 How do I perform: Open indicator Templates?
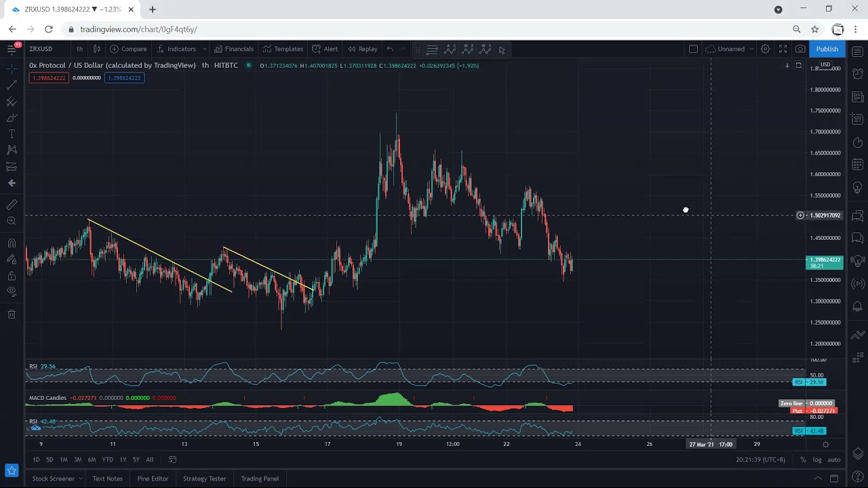click(x=283, y=49)
